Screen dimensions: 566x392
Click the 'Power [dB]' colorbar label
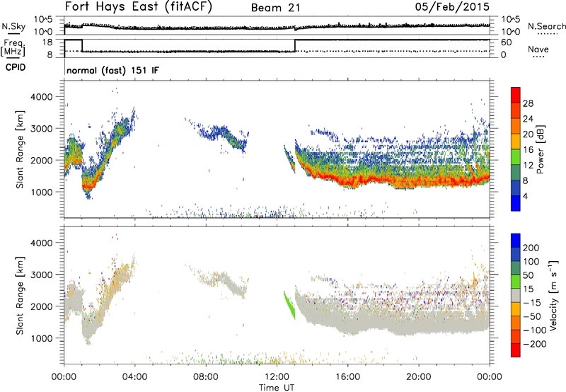pos(540,149)
